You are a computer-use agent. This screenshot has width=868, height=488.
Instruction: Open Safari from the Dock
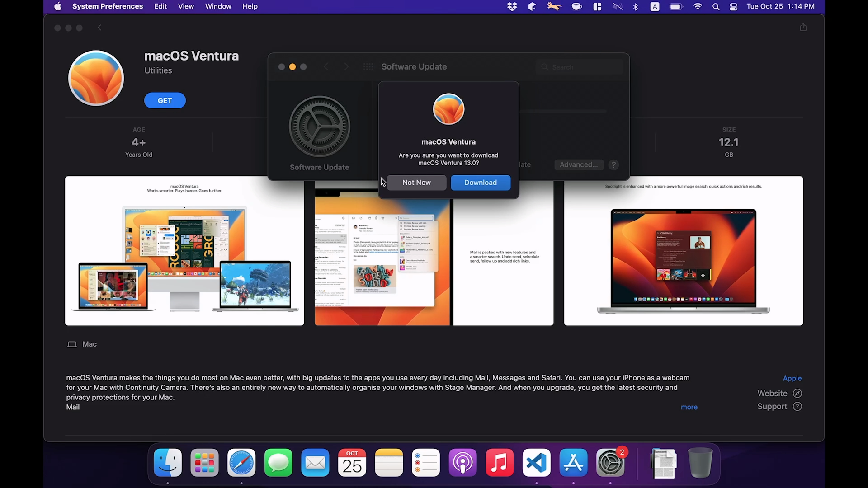tap(241, 463)
